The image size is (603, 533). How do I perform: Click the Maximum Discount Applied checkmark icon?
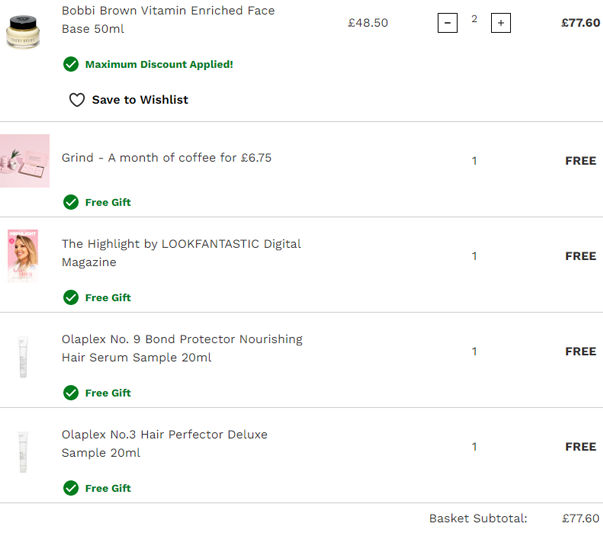pos(71,64)
